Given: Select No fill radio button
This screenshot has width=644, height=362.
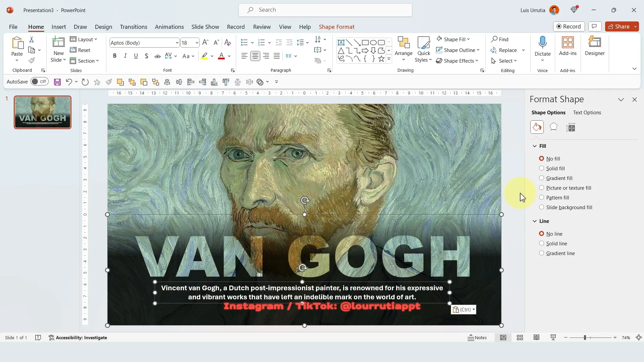Looking at the screenshot, I should [x=541, y=159].
